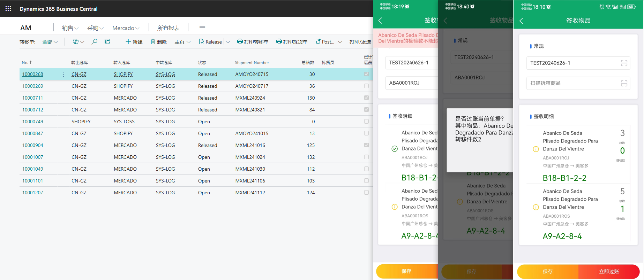Click the 打印拣货单 printer button

[292, 42]
